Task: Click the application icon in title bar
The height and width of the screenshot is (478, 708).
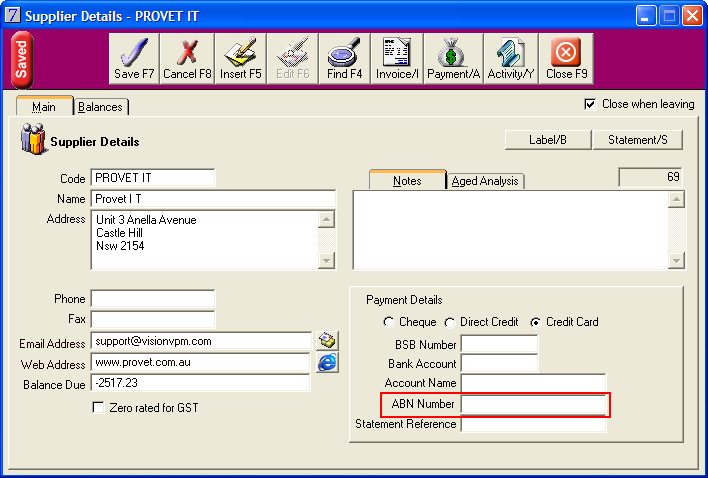Action: [x=13, y=15]
